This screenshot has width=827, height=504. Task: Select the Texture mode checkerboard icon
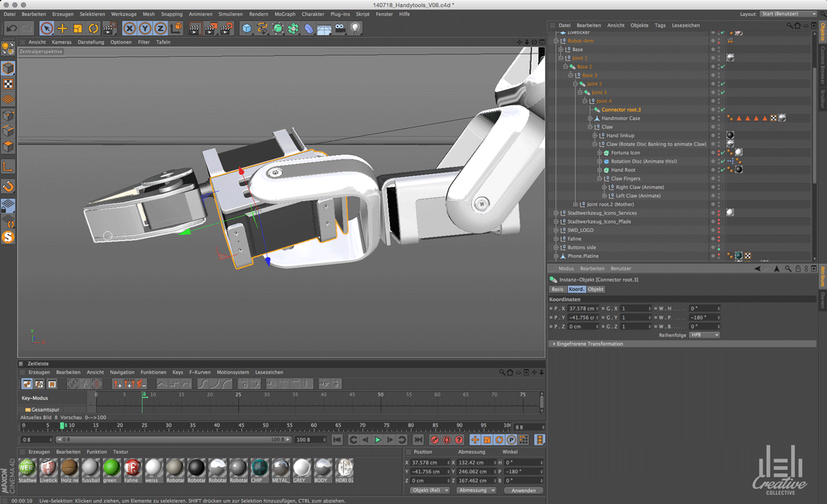point(8,84)
